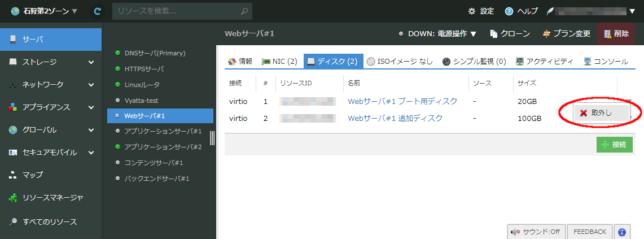Toggle the サウンド:Off sound button

pyautogui.click(x=536, y=232)
